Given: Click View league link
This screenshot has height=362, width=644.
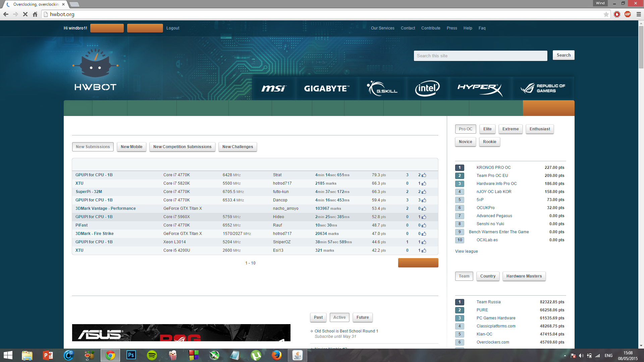Looking at the screenshot, I should click(466, 251).
